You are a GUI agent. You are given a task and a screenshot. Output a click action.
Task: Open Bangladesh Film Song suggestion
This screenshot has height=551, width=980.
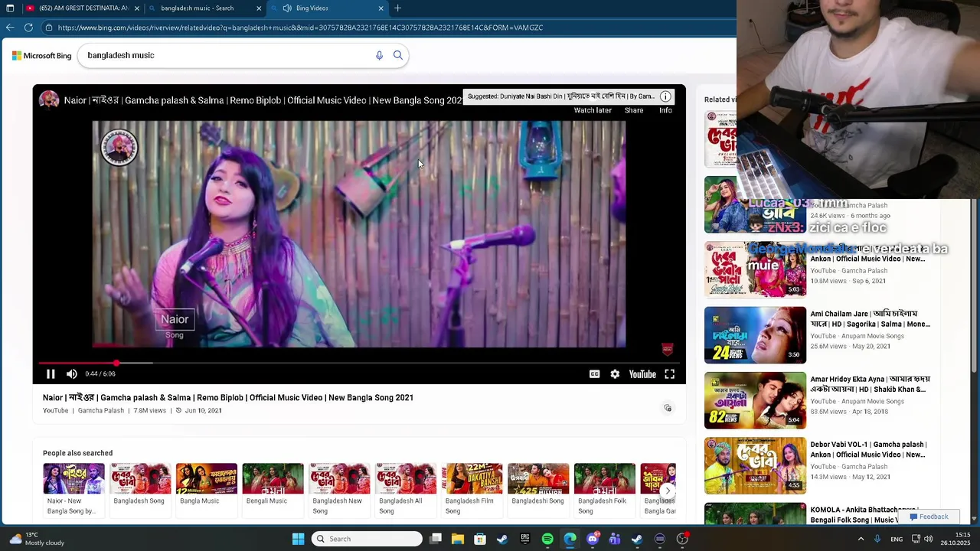pos(472,489)
